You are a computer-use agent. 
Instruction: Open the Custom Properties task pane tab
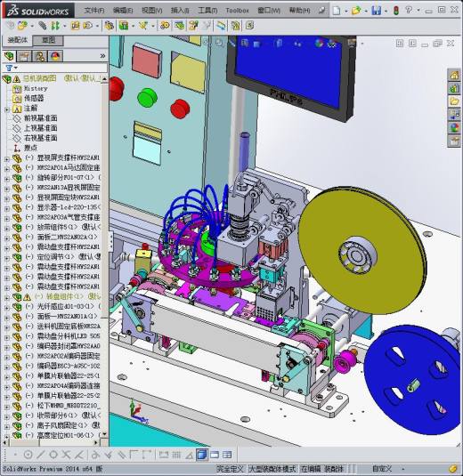(x=454, y=141)
